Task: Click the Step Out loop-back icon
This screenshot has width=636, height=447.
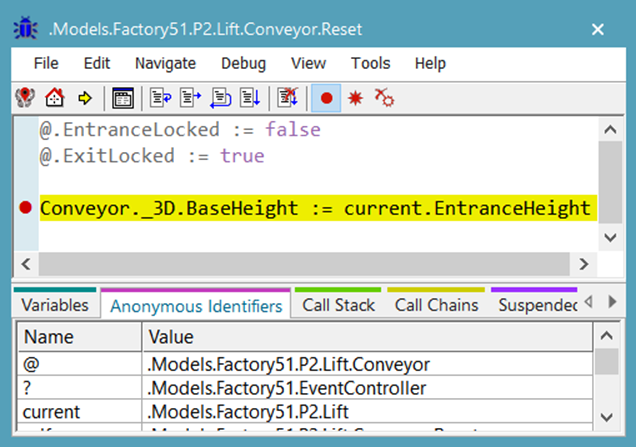Action: (x=221, y=98)
